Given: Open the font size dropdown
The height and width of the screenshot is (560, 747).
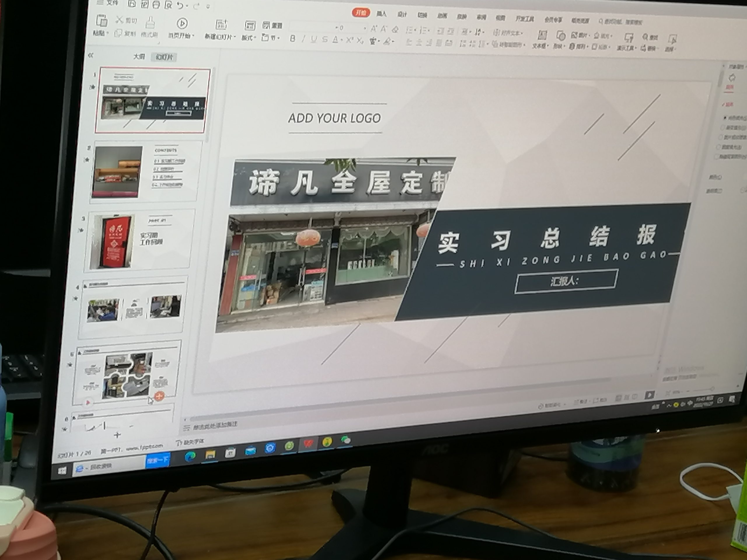Looking at the screenshot, I should click(365, 28).
